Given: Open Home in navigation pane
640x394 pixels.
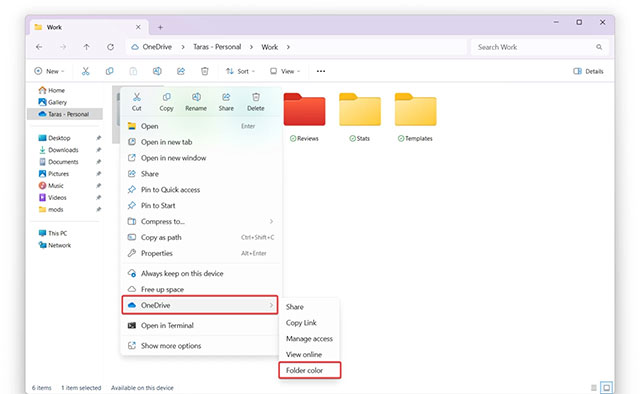Looking at the screenshot, I should click(x=52, y=90).
